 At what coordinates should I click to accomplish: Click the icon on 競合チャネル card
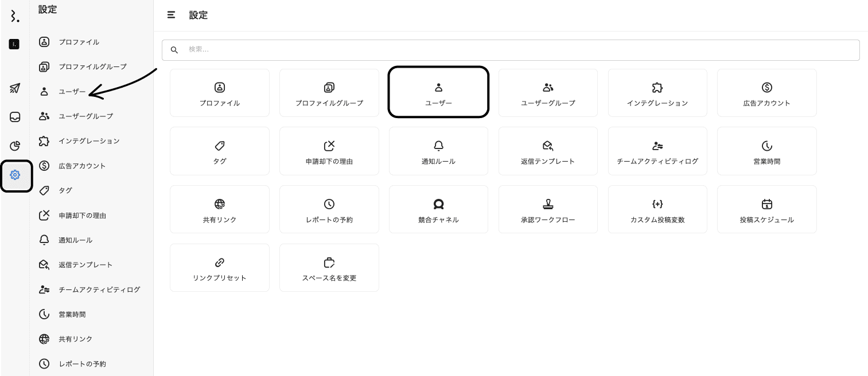(438, 204)
